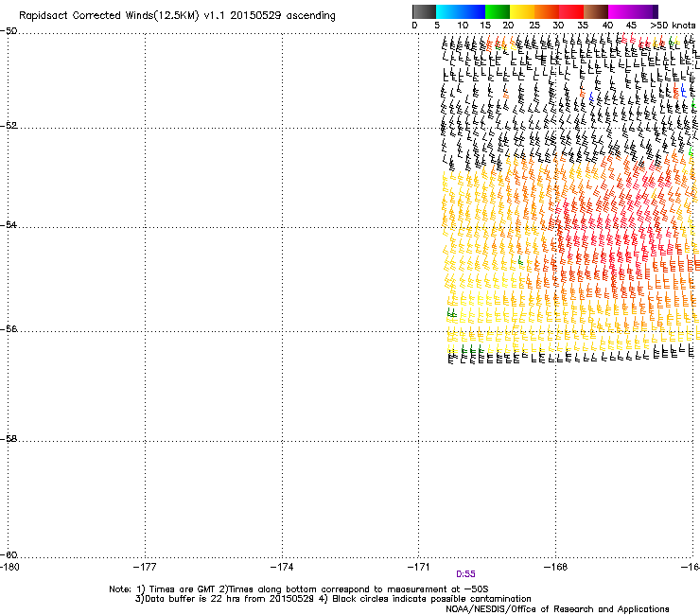Click the legend scale number '45'
700x615 pixels.
click(631, 26)
